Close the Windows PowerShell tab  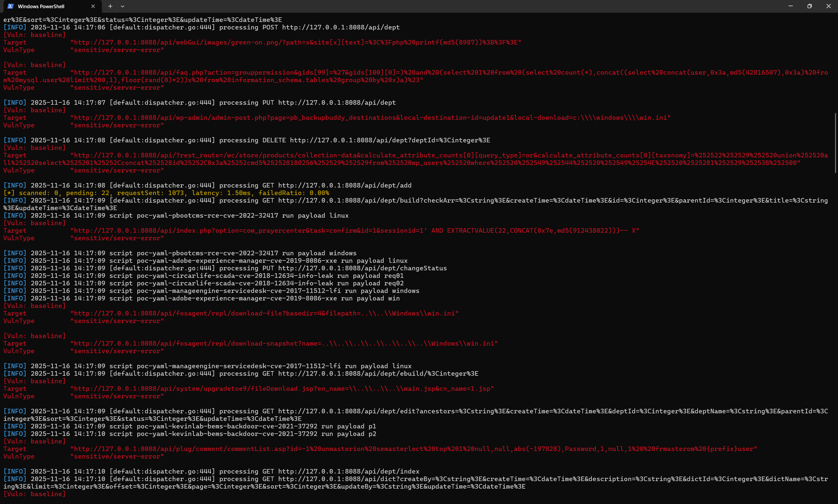pos(93,6)
